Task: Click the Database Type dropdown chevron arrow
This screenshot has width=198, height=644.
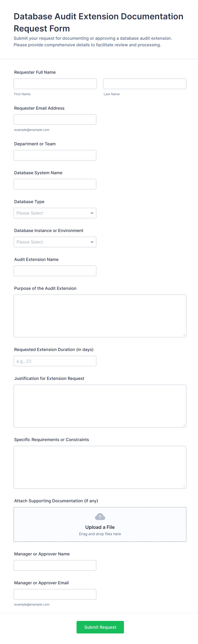Action: pyautogui.click(x=92, y=213)
